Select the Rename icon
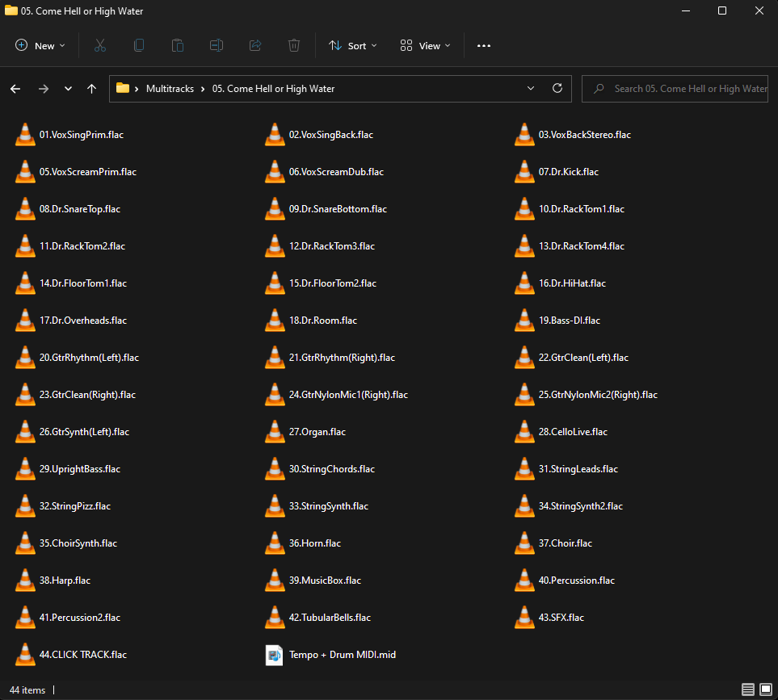This screenshot has height=700, width=778. click(217, 45)
